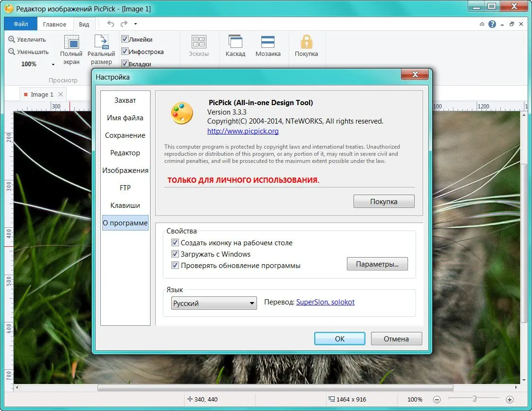Uncheck Проверять обновление программы
The height and width of the screenshot is (411, 532).
(x=175, y=266)
